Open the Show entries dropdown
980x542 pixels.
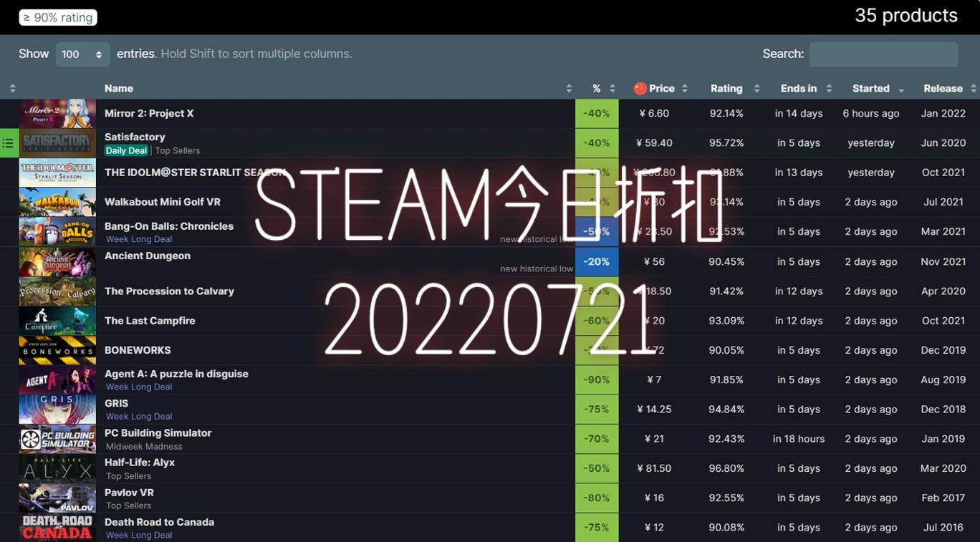[82, 54]
